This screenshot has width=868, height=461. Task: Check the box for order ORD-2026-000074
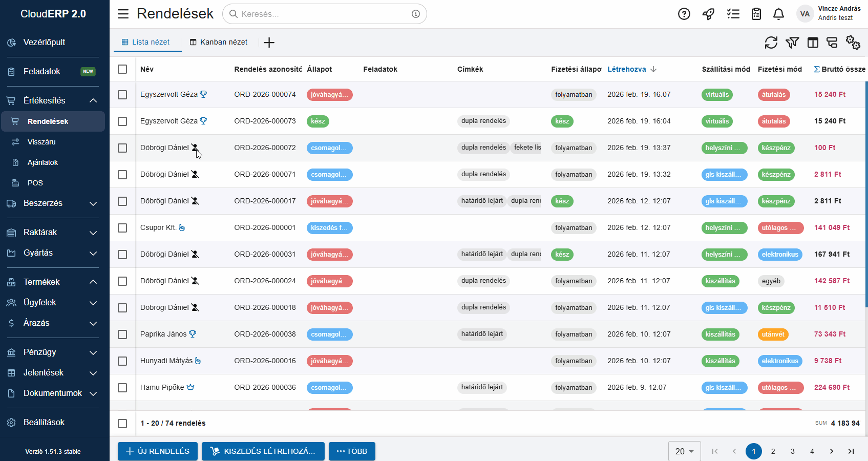[122, 95]
